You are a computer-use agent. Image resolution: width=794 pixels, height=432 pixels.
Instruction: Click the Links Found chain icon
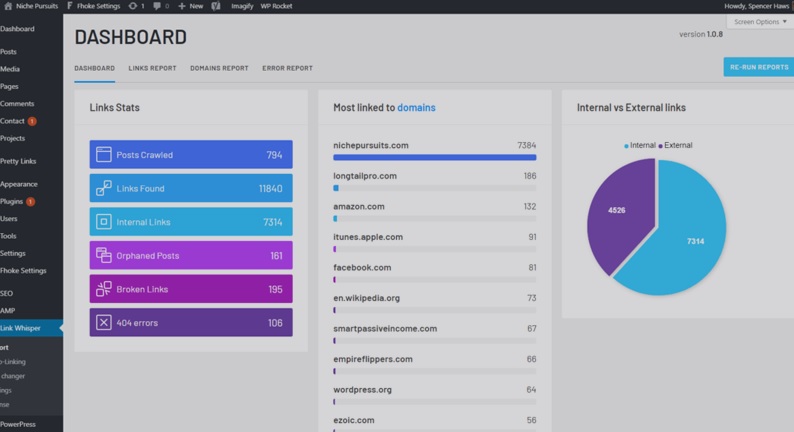coord(104,188)
